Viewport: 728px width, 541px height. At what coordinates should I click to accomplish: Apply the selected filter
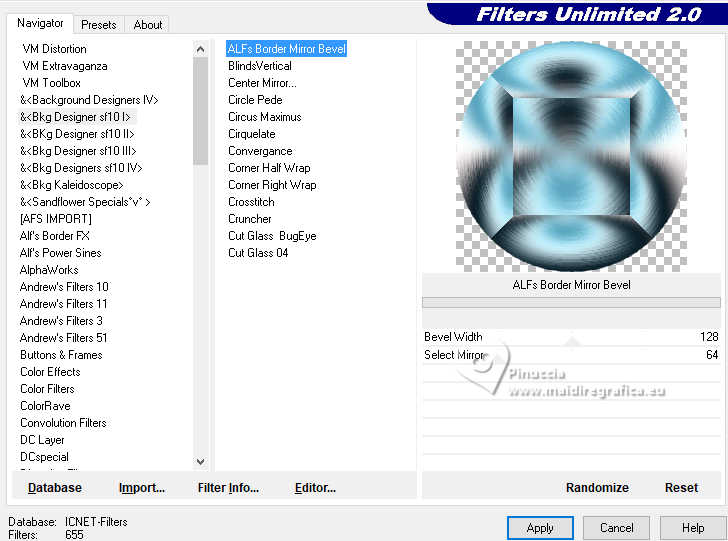[x=540, y=528]
